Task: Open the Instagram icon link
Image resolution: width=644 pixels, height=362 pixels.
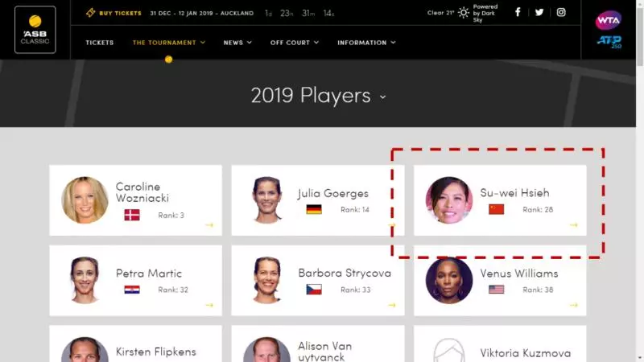Action: 561,12
